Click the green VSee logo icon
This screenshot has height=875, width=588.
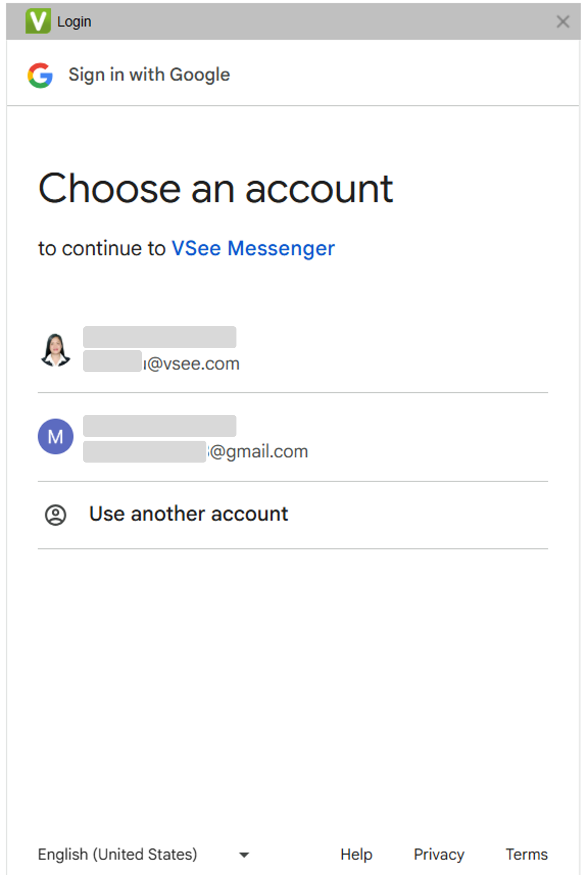38,21
